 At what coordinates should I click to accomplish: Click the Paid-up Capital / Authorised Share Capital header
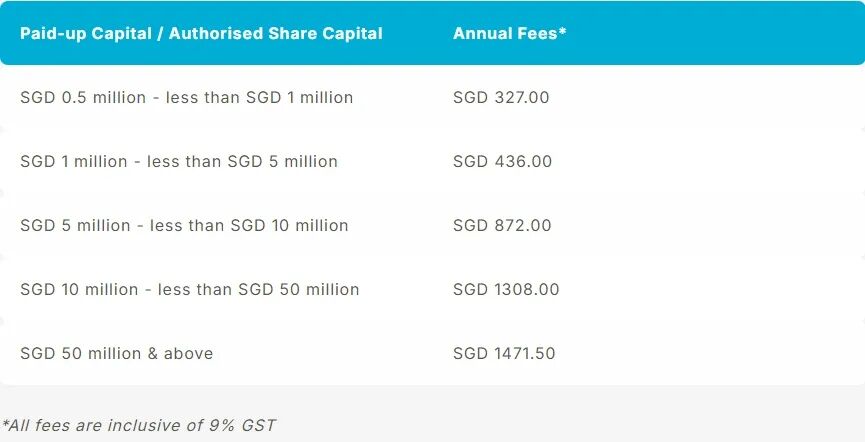click(x=201, y=33)
